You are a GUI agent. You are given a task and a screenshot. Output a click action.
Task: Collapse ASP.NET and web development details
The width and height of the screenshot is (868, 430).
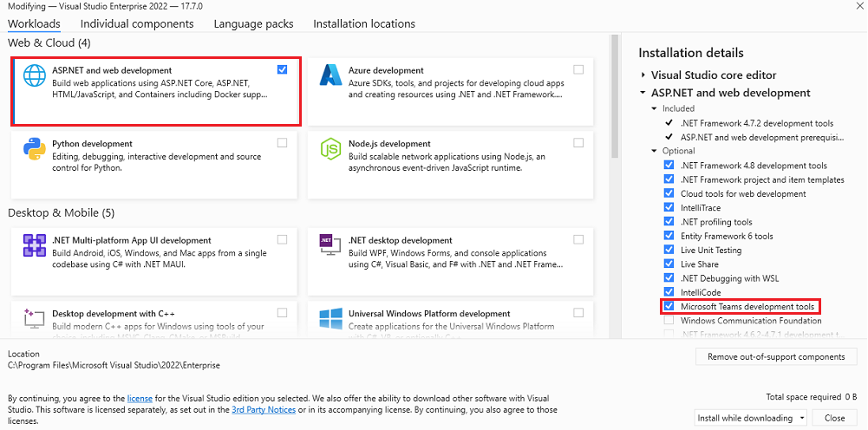[643, 93]
